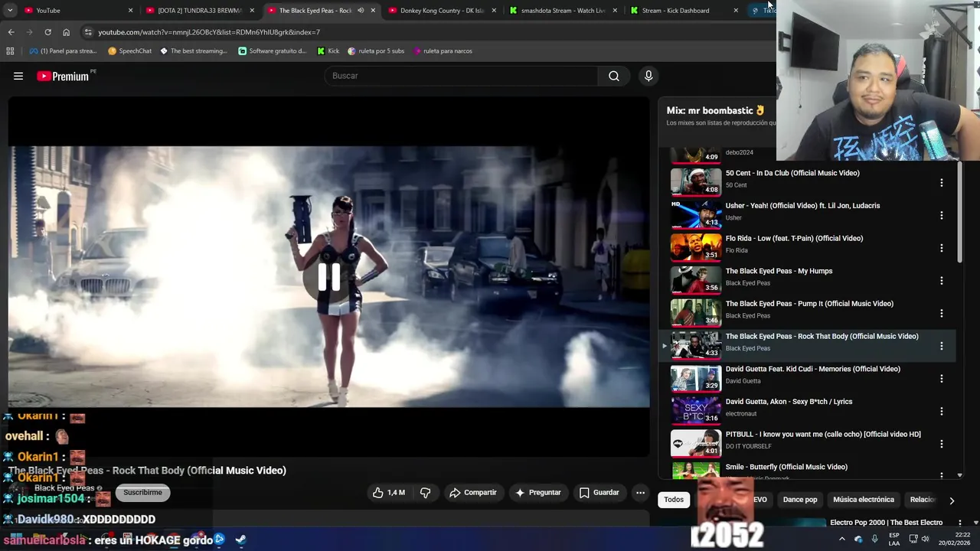This screenshot has height=551, width=980.
Task: Go back with browser back arrow
Action: point(11,32)
